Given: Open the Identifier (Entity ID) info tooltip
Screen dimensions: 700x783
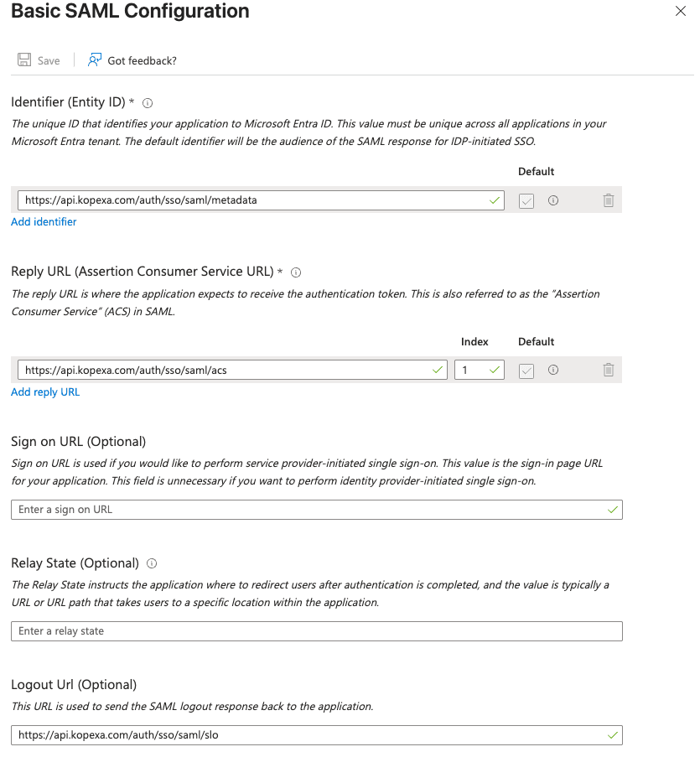Looking at the screenshot, I should [147, 102].
